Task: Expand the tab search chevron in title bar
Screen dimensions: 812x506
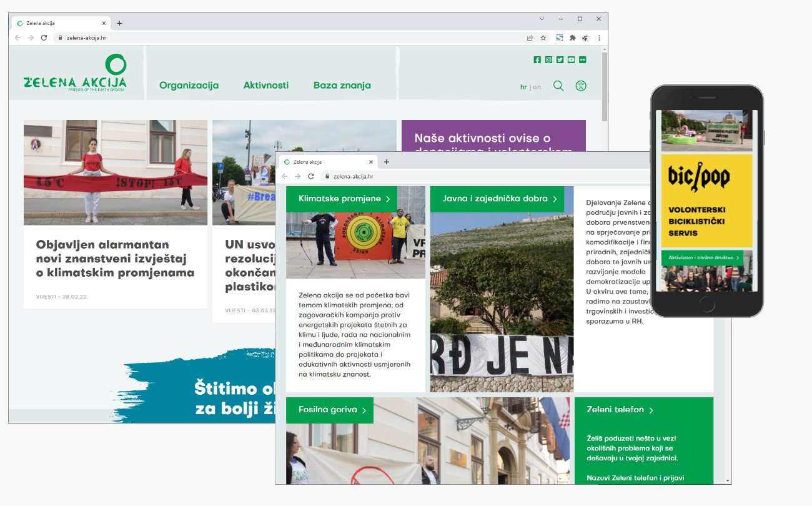Action: (x=542, y=19)
